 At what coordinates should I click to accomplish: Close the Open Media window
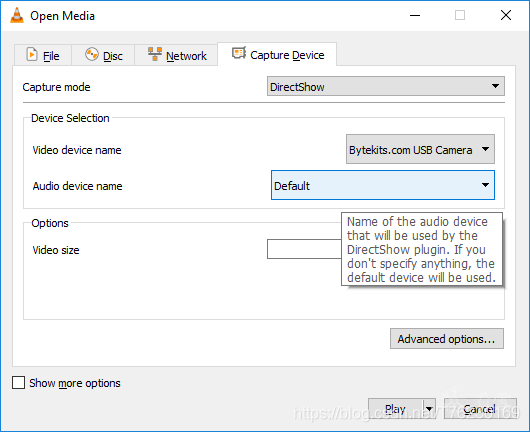(x=506, y=15)
